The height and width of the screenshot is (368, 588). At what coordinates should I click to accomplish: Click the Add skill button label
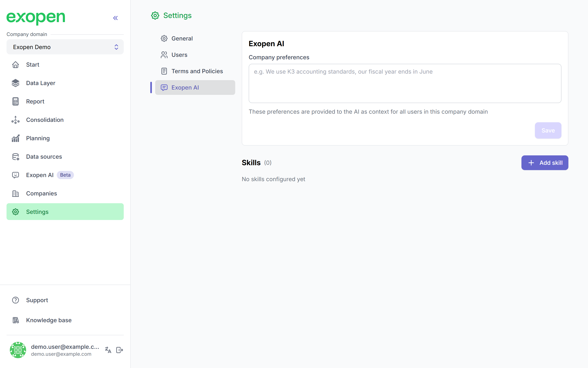click(x=551, y=163)
